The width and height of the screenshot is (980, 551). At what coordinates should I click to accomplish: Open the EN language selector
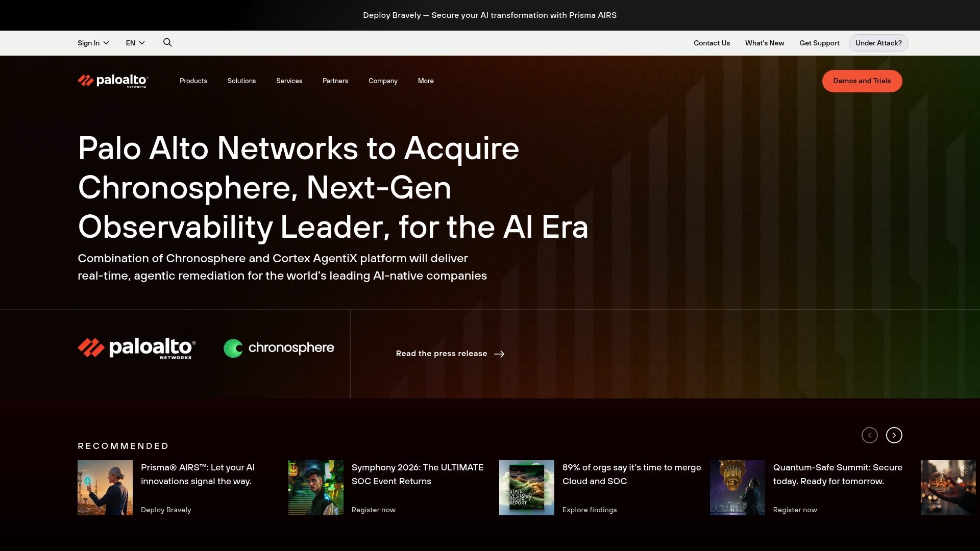pyautogui.click(x=135, y=43)
